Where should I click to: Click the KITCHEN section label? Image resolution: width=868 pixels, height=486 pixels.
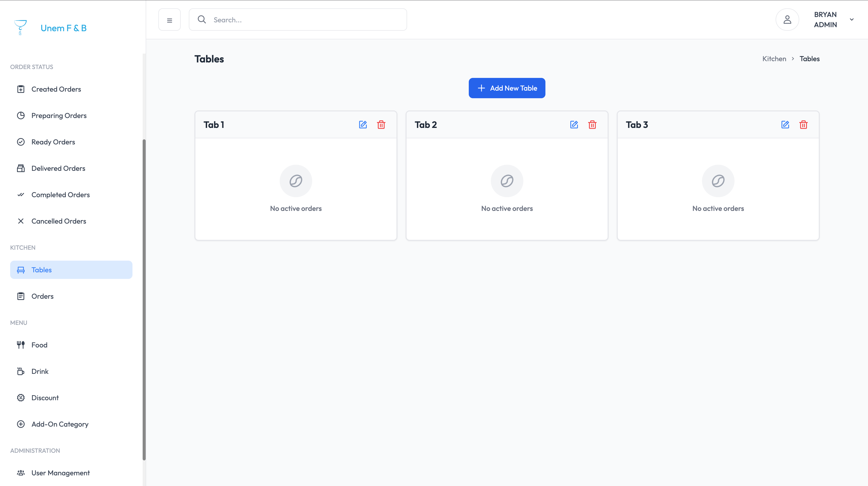tap(23, 247)
